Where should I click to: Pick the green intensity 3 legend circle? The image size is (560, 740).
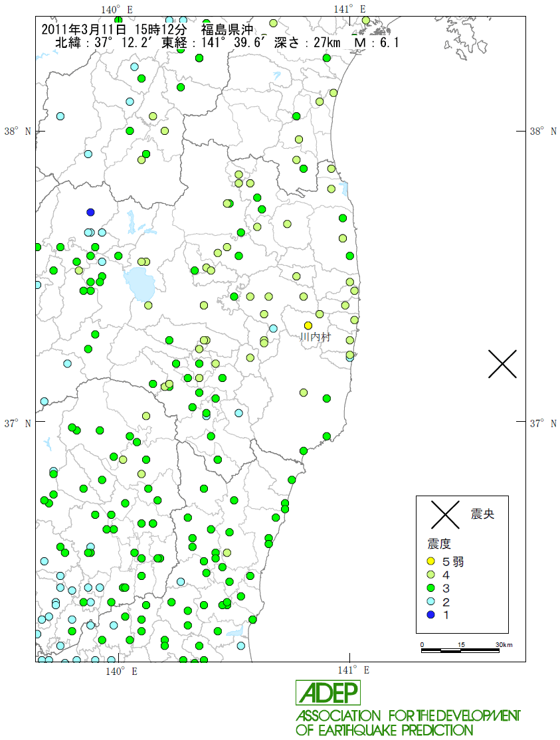430,588
